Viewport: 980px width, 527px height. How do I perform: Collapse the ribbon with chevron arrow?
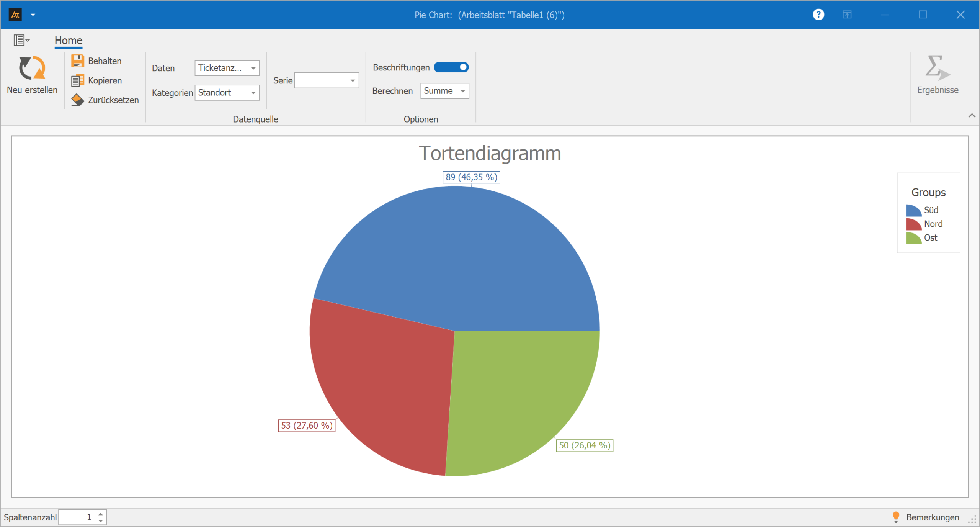972,115
